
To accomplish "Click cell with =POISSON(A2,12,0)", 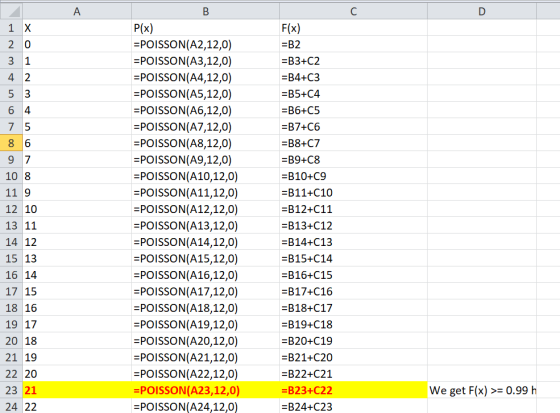I will click(205, 44).
